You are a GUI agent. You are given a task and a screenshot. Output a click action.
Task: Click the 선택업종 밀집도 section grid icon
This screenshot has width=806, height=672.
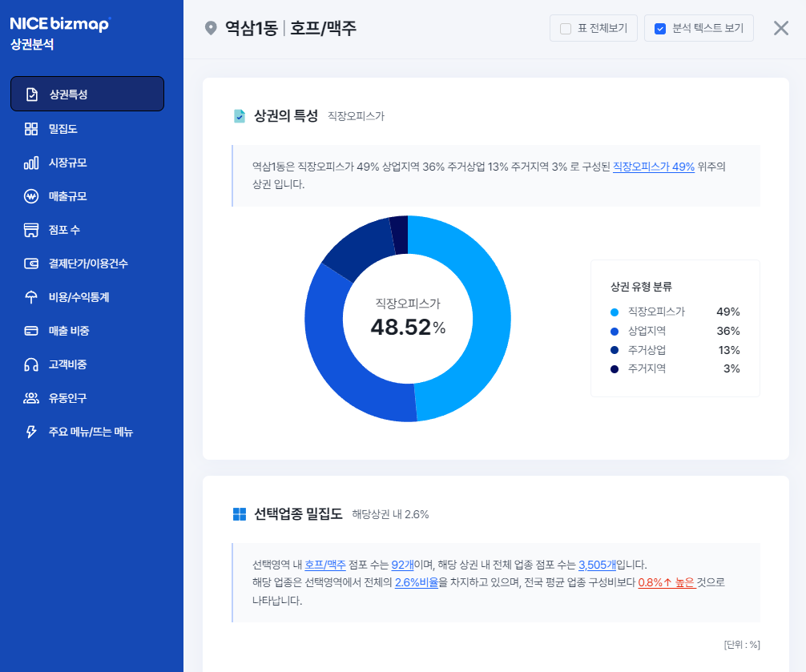[238, 515]
